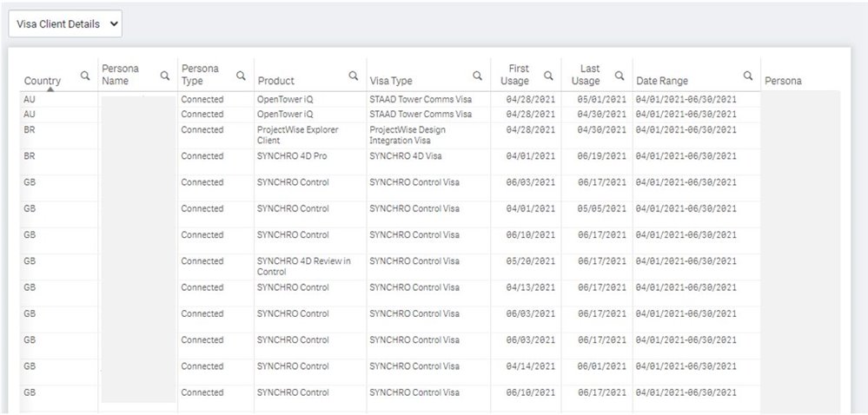
Task: Sort by the Product column header
Action: (x=276, y=81)
